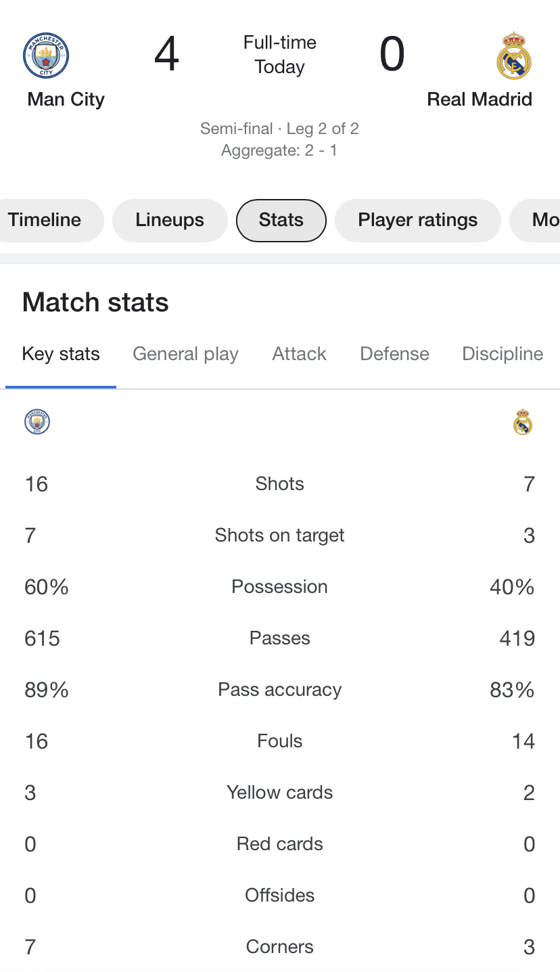Viewport: 560px width, 972px height.
Task: Switch to the Lineups tab
Action: coord(170,220)
